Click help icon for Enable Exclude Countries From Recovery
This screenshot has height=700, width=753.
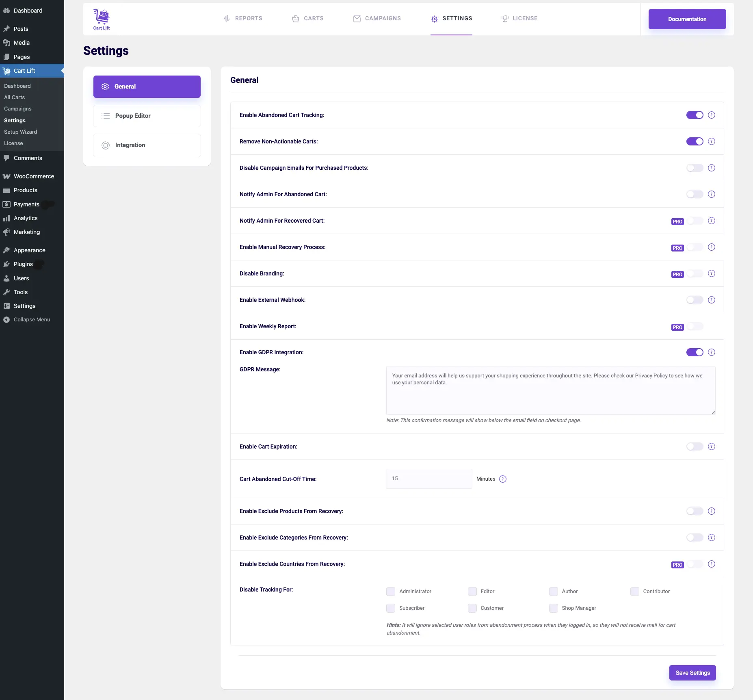712,564
